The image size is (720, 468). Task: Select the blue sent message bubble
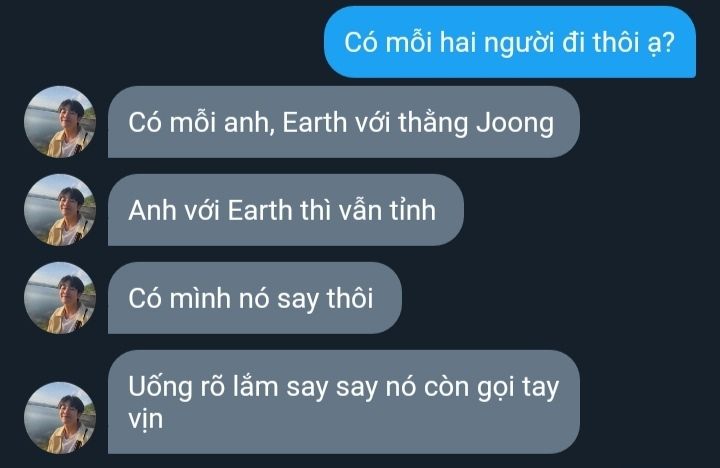[510, 42]
